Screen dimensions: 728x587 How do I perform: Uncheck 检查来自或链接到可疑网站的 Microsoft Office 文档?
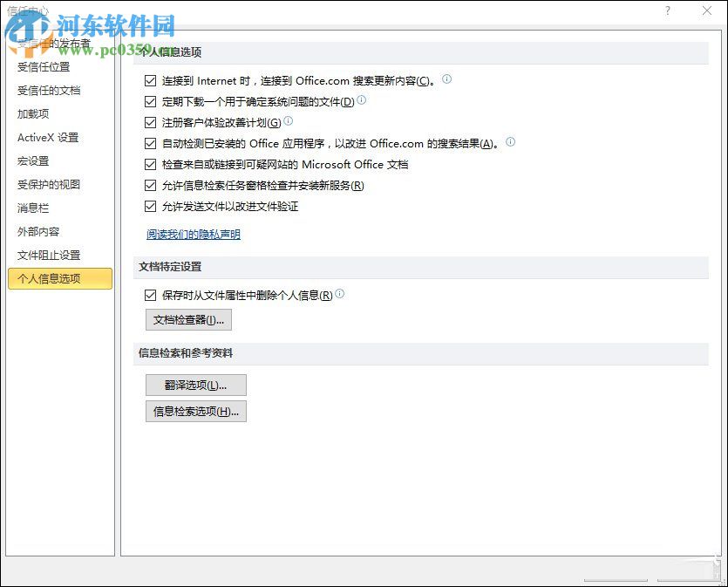point(152,164)
